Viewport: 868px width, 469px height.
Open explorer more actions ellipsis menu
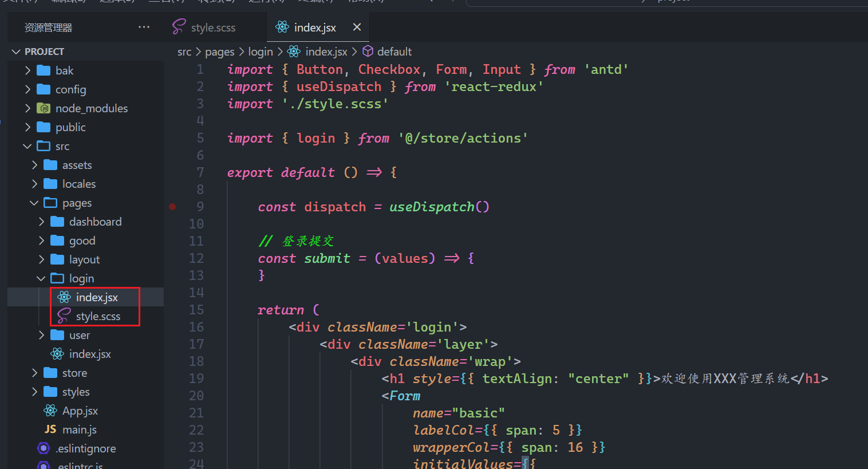(144, 27)
